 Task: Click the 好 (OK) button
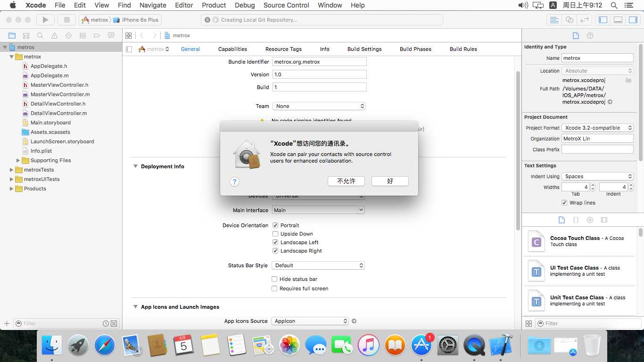coord(390,181)
